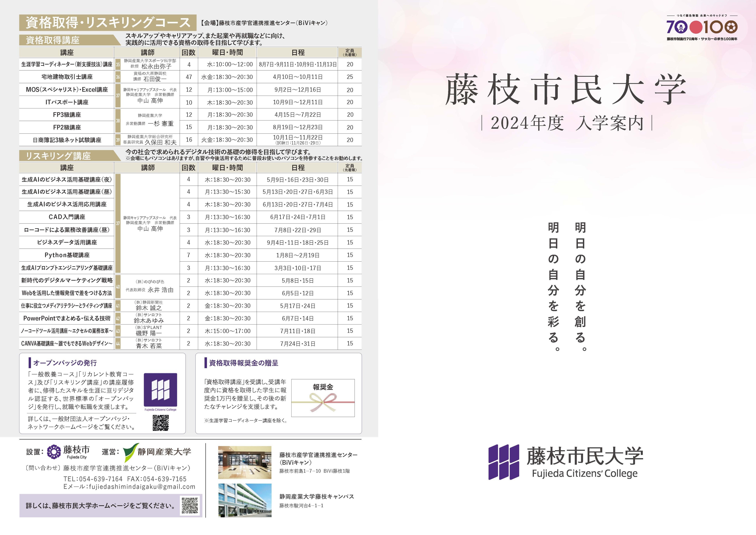Click the QR code under Open Badge logo
The height and width of the screenshot is (535, 756).
coord(161,423)
